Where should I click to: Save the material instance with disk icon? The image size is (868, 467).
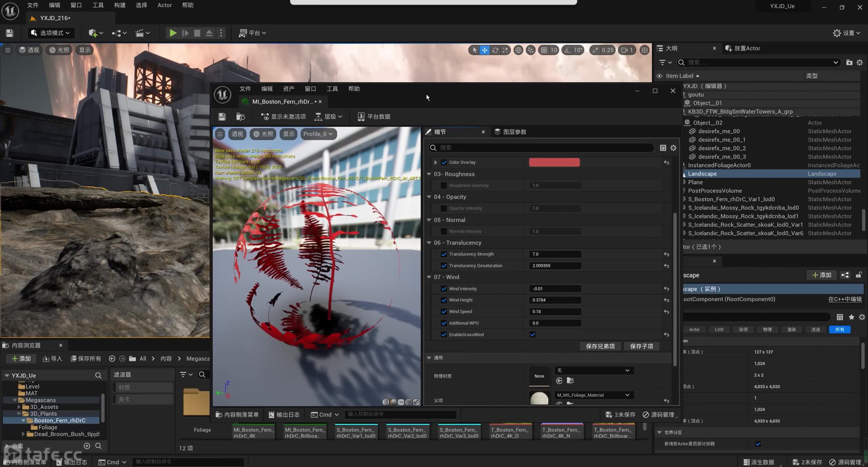pos(222,117)
